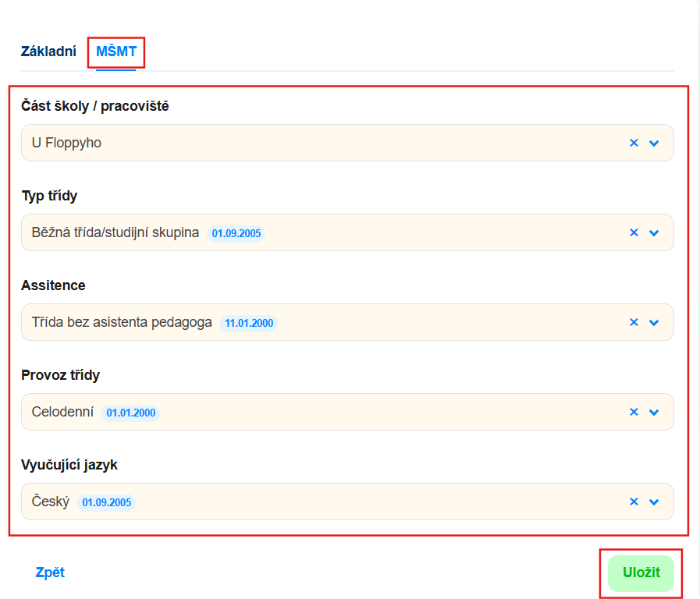Clear the Assitence field value
This screenshot has height=599, width=700.
coord(634,322)
